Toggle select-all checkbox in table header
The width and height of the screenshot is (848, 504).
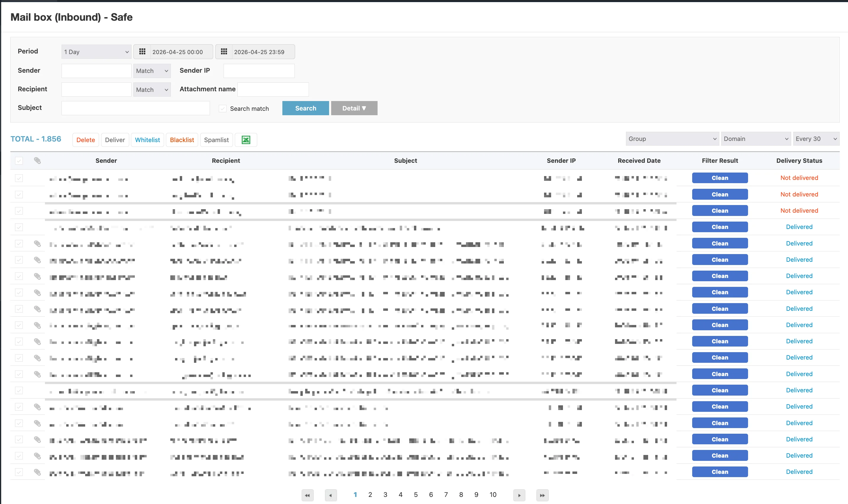(19, 161)
